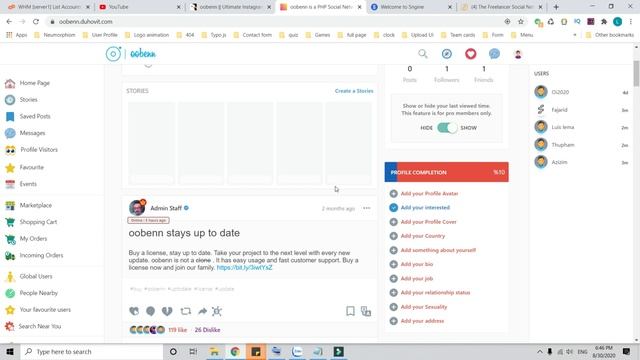The image size is (640, 360).
Task: Switch to the Welcome to Sngine tab
Action: (x=411, y=7)
